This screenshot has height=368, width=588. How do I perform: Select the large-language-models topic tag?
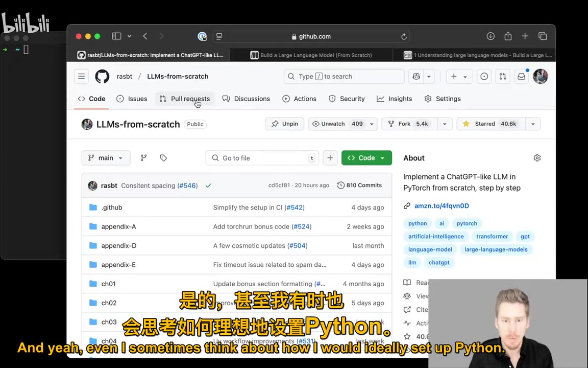[x=496, y=249]
